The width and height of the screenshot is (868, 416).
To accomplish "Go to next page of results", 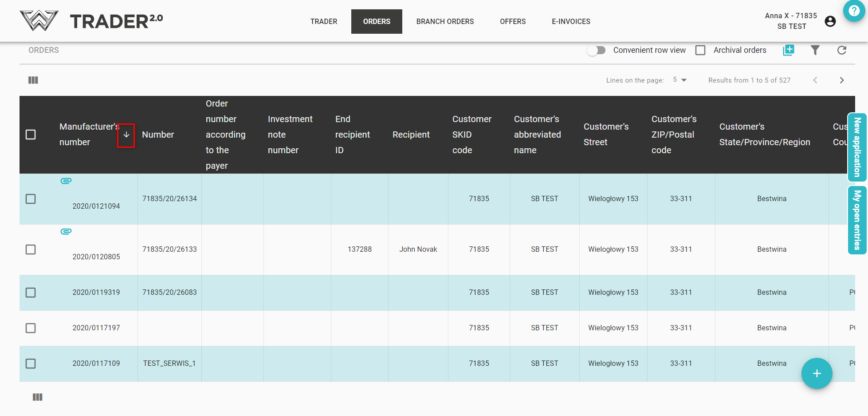I will coord(841,80).
